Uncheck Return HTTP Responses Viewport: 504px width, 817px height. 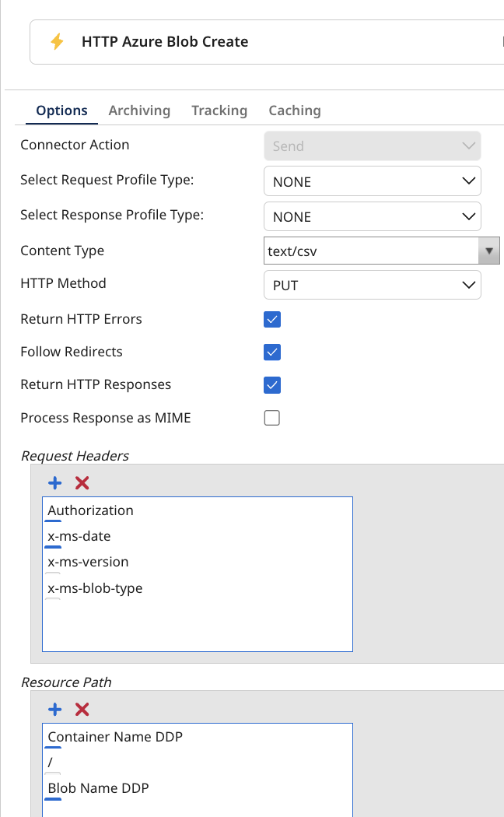271,384
